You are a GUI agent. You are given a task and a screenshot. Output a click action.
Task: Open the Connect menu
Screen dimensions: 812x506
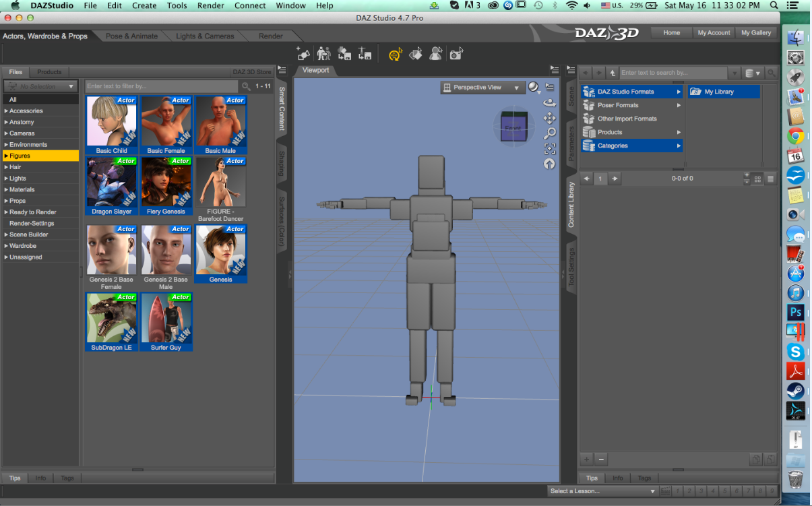[x=250, y=5]
